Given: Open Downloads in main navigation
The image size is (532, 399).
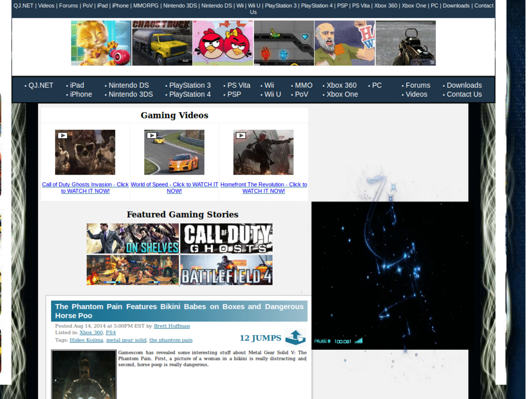Looking at the screenshot, I should point(464,86).
